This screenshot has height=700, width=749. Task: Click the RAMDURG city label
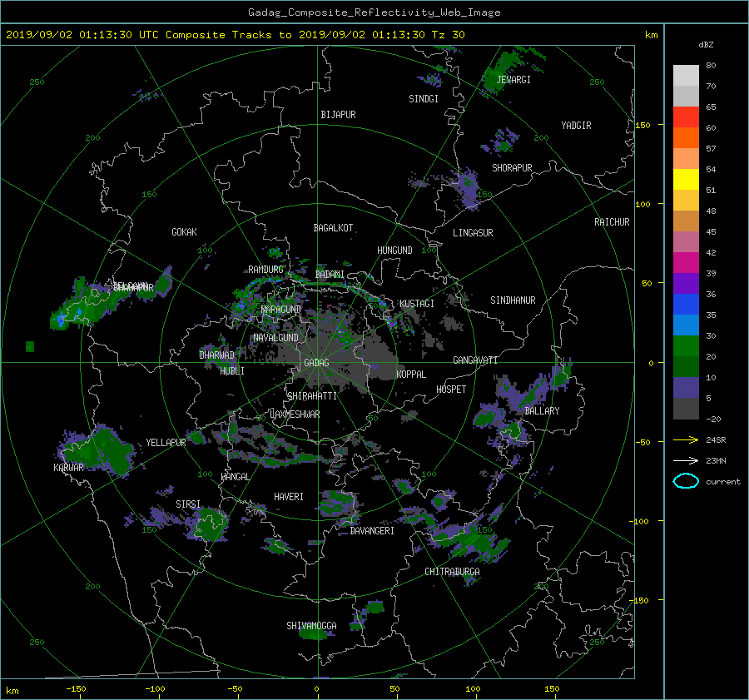265,270
